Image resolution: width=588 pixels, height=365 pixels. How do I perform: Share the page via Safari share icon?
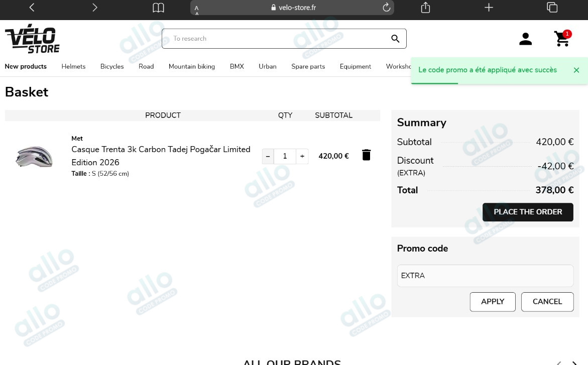pyautogui.click(x=425, y=8)
